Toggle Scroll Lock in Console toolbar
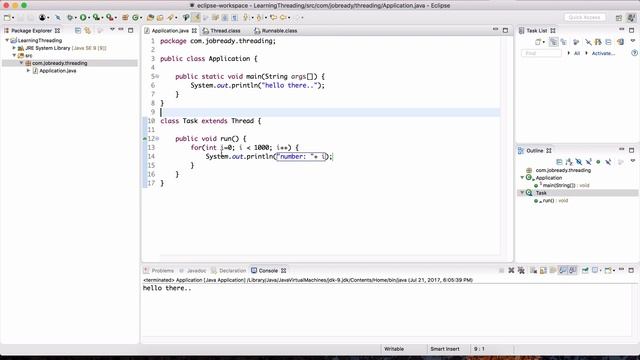The image size is (640, 360). [543, 271]
